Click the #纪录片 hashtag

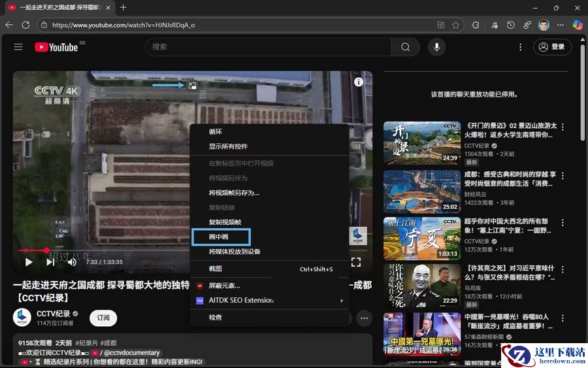pyautogui.click(x=86, y=343)
